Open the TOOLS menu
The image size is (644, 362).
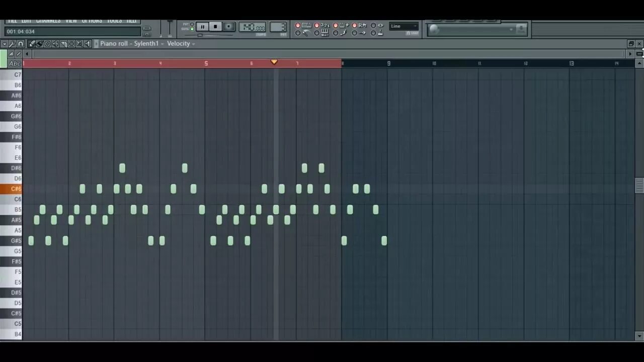[x=114, y=21]
